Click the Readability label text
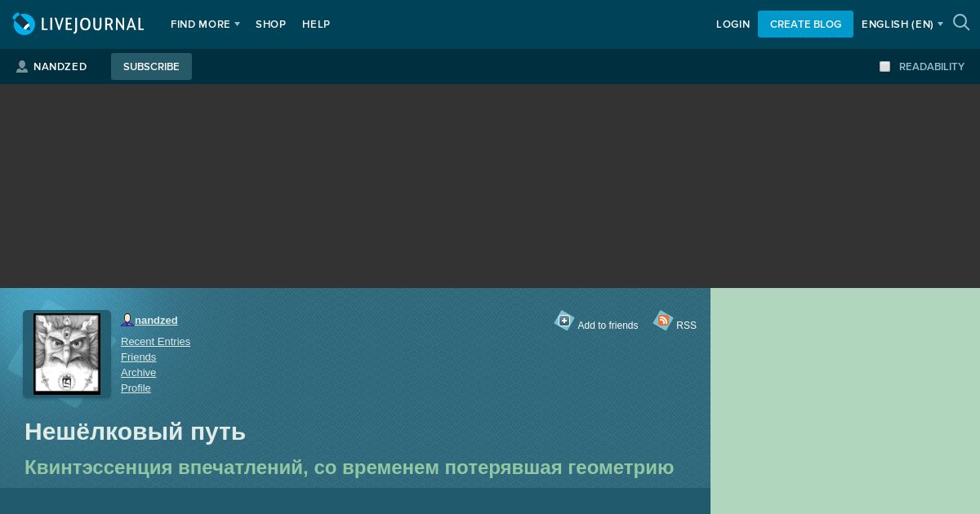This screenshot has height=514, width=980. click(x=932, y=67)
